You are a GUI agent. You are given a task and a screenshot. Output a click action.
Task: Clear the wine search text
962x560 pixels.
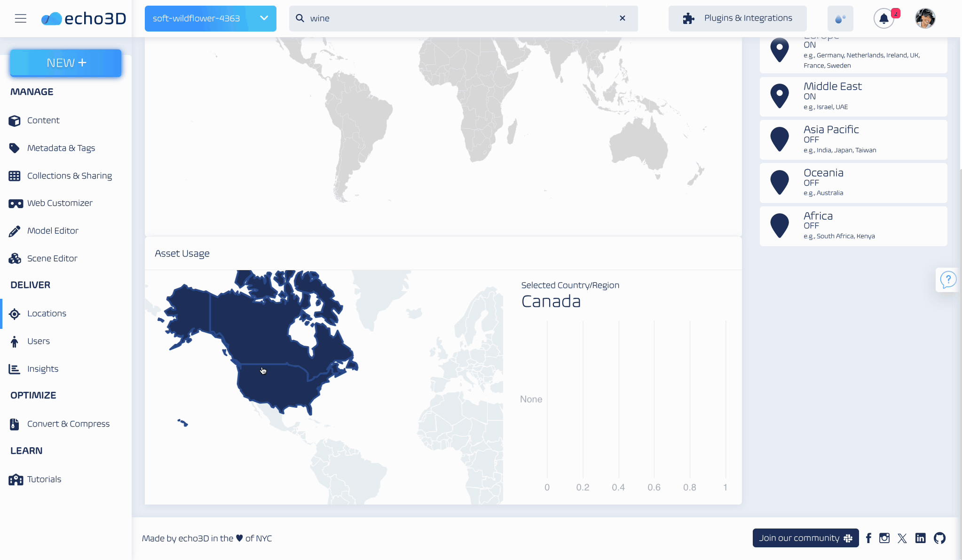[622, 18]
